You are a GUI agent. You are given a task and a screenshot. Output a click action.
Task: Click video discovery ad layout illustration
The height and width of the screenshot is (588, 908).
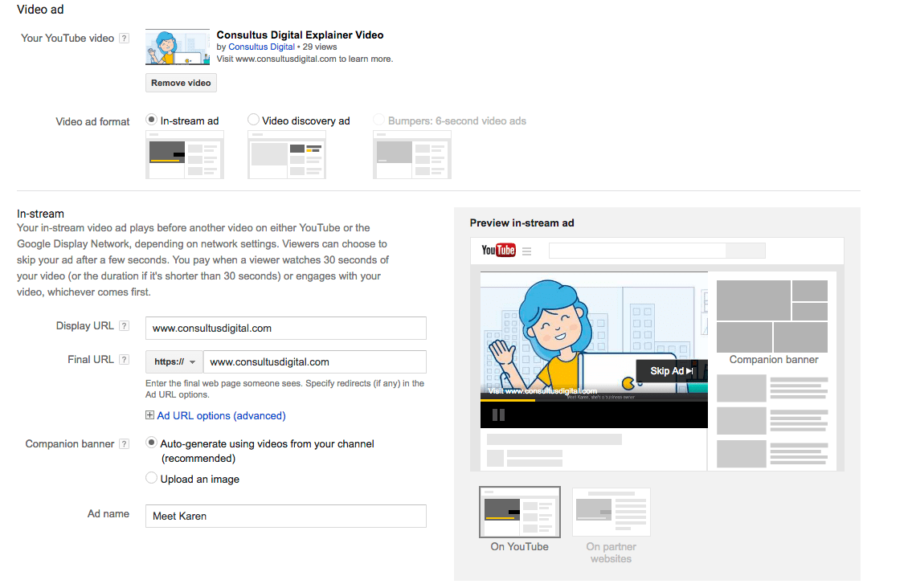(x=287, y=154)
